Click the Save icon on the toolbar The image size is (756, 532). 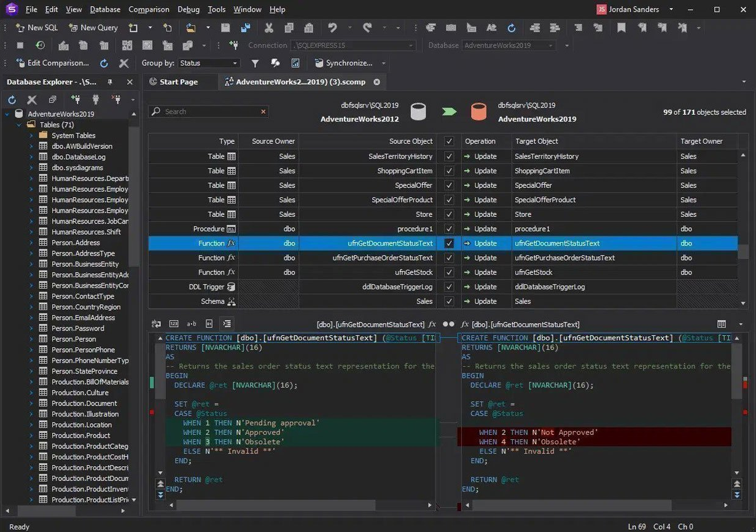click(x=225, y=28)
